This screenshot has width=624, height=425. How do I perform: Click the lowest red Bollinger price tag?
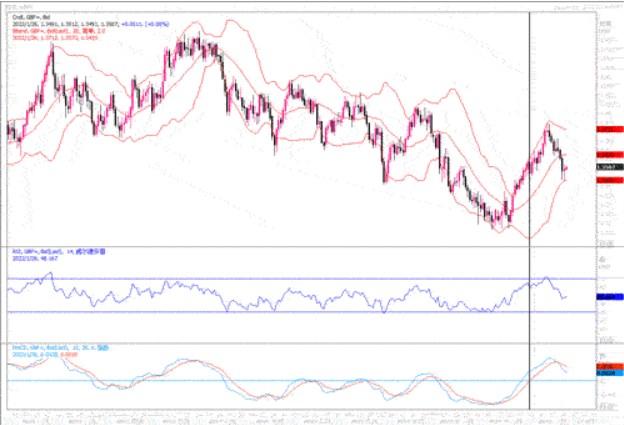click(x=605, y=180)
